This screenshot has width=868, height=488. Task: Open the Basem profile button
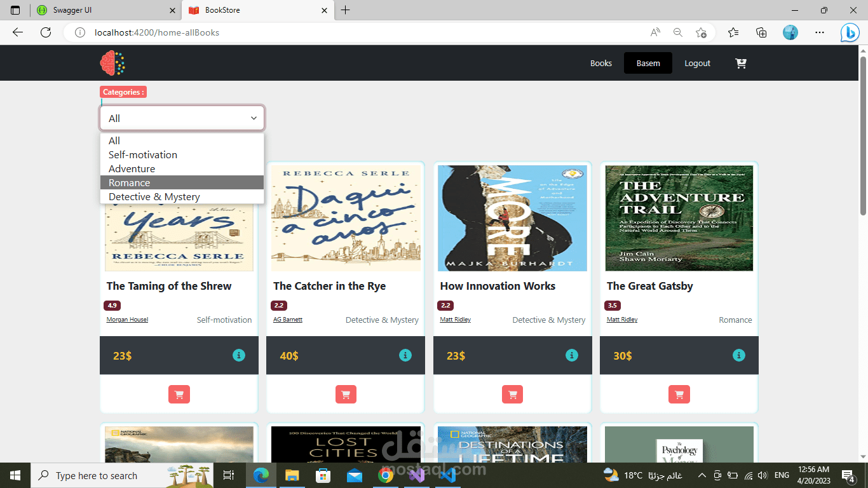pos(648,63)
